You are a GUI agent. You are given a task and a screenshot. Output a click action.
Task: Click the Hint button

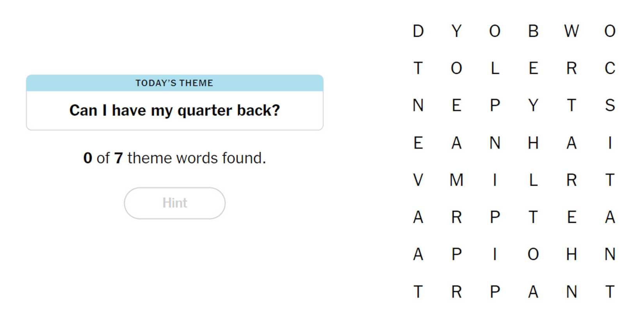point(174,203)
